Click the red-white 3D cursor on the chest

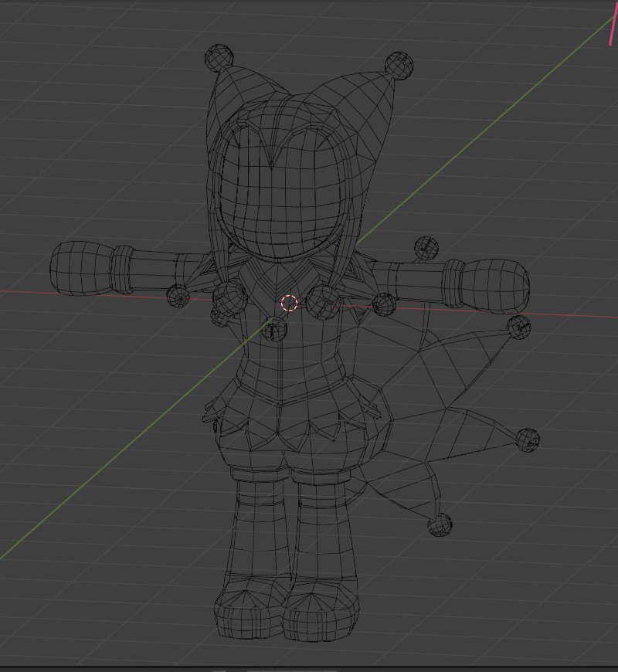point(289,303)
